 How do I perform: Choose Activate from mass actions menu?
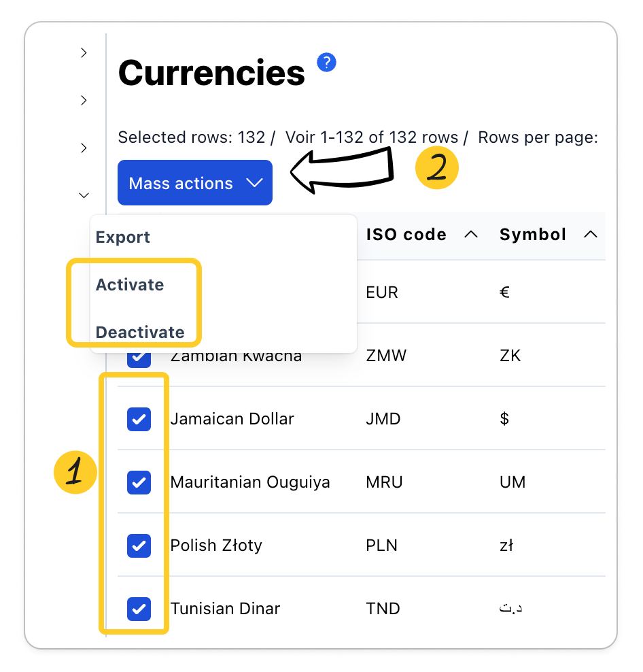click(x=130, y=285)
